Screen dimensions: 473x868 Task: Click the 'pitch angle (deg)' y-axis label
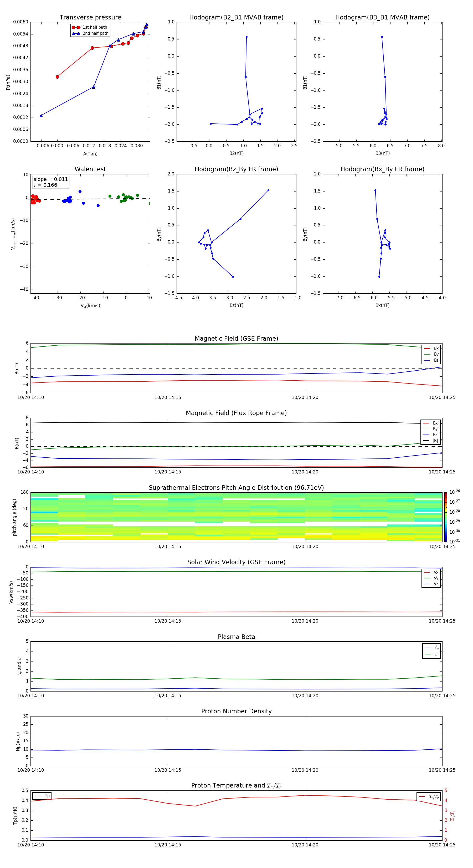[14, 517]
